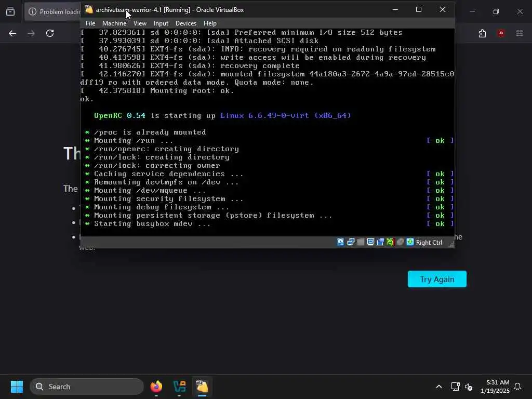Click 'Mounting debug filesystem' console line

click(x=162, y=207)
